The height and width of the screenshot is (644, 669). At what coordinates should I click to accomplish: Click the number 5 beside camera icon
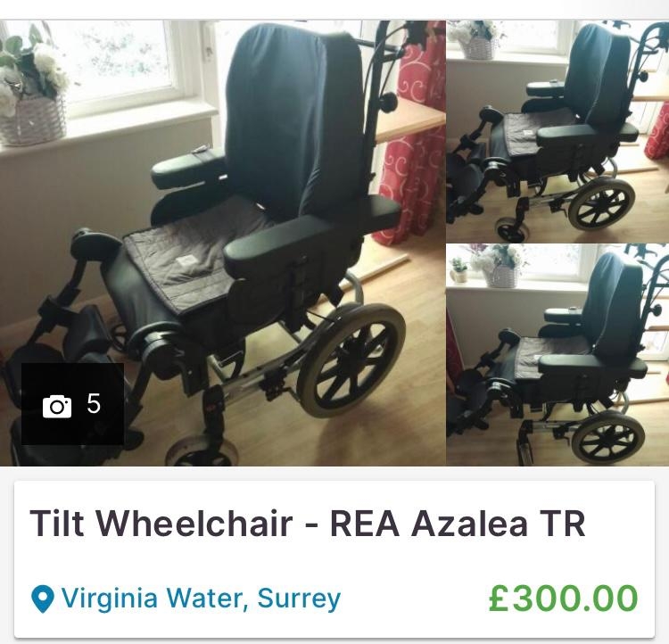pyautogui.click(x=94, y=404)
